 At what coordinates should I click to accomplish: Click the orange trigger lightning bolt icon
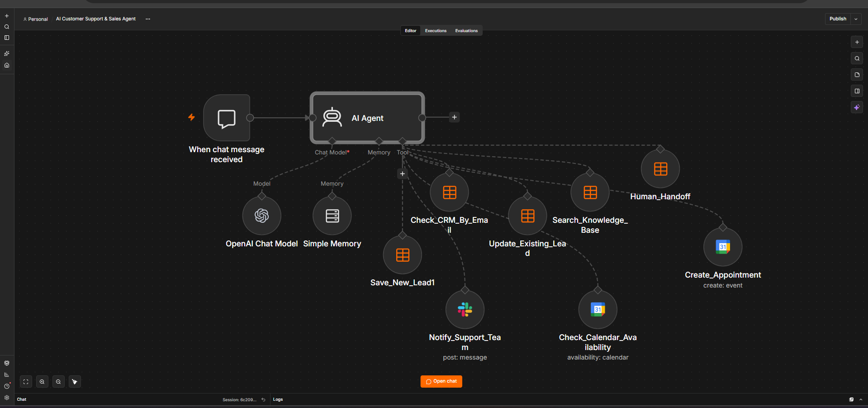click(191, 117)
